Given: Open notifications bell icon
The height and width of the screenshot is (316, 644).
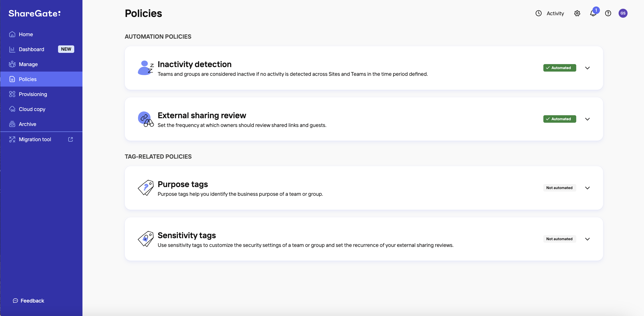Looking at the screenshot, I should tap(593, 13).
